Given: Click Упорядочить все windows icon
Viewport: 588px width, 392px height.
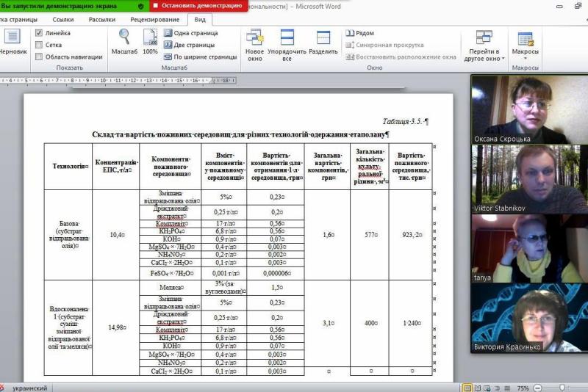Looking at the screenshot, I should pos(287,45).
